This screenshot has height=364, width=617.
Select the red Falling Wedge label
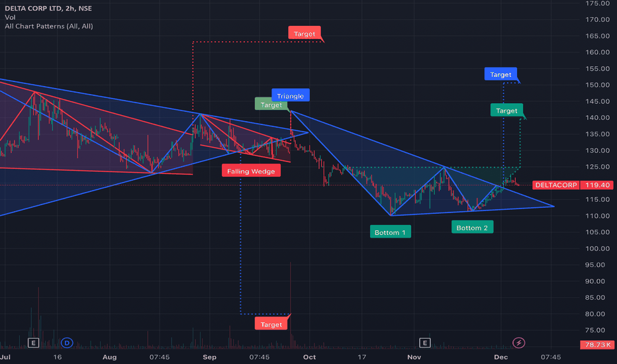coord(251,171)
